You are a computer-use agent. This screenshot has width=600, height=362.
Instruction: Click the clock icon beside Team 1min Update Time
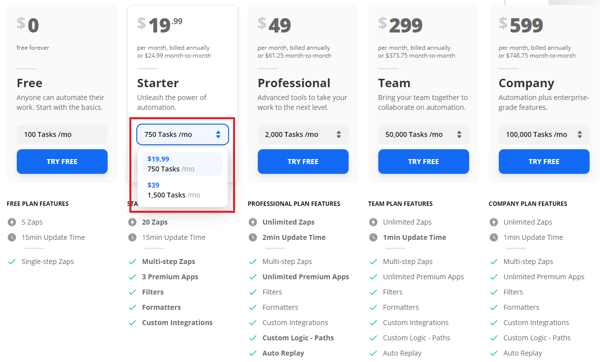(373, 237)
